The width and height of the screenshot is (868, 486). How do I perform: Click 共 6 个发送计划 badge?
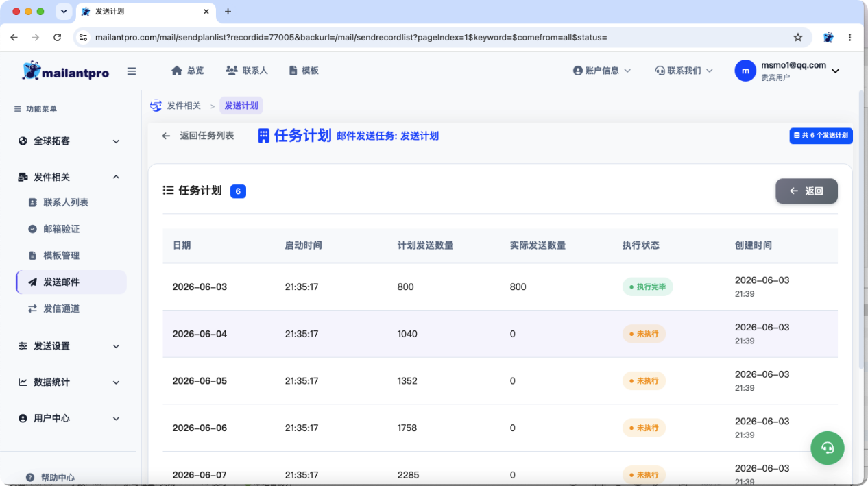(x=821, y=136)
